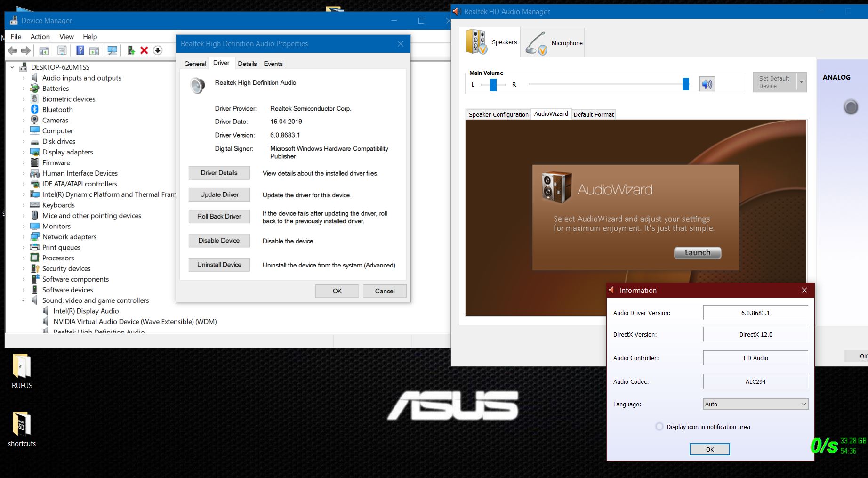Toggle the mute speaker button beside Main Volume
The height and width of the screenshot is (478, 868).
707,84
